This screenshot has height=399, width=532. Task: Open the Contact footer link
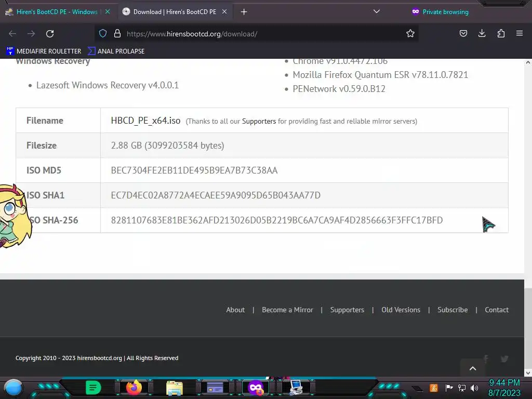coord(497,310)
